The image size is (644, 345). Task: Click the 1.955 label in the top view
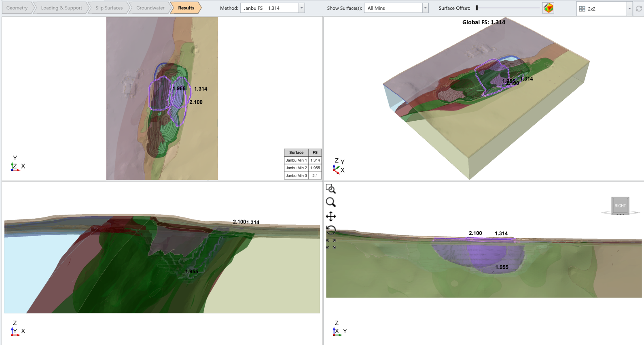(x=179, y=89)
